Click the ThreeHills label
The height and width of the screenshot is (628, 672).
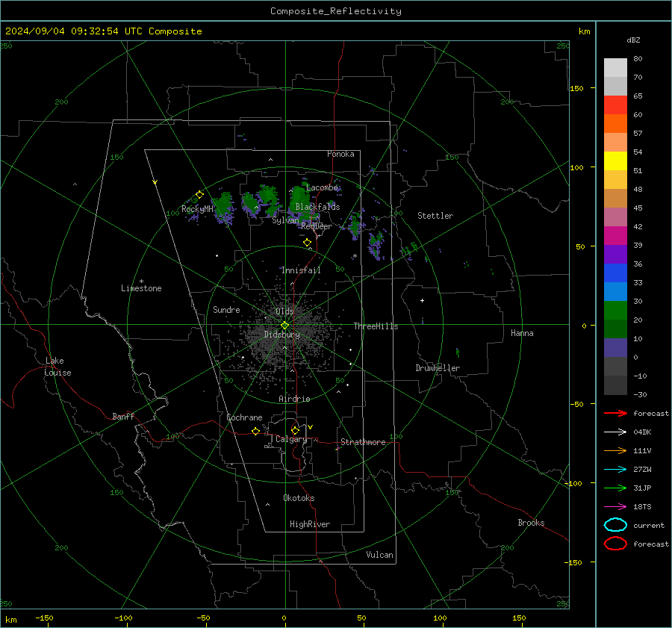pyautogui.click(x=376, y=326)
